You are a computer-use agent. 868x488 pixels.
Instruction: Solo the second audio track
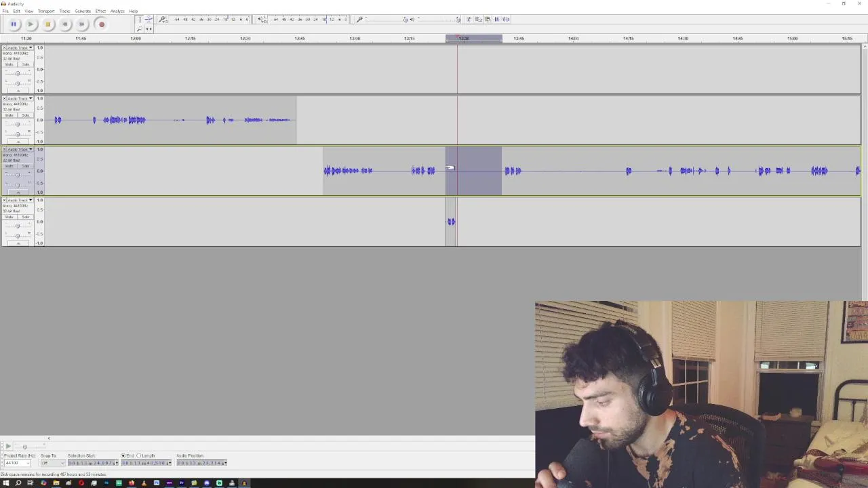tap(25, 115)
